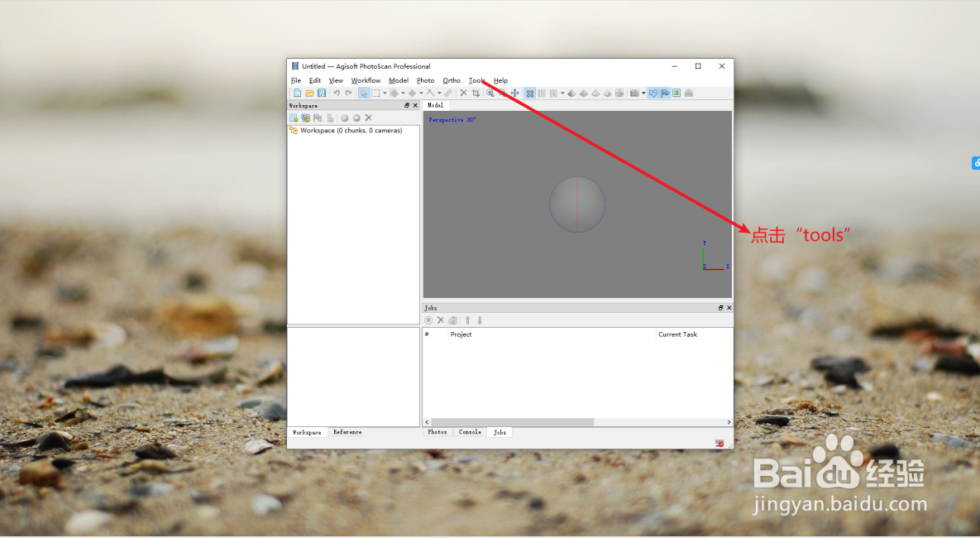This screenshot has height=538, width=980.
Task: Open the Photo menu
Action: 426,80
